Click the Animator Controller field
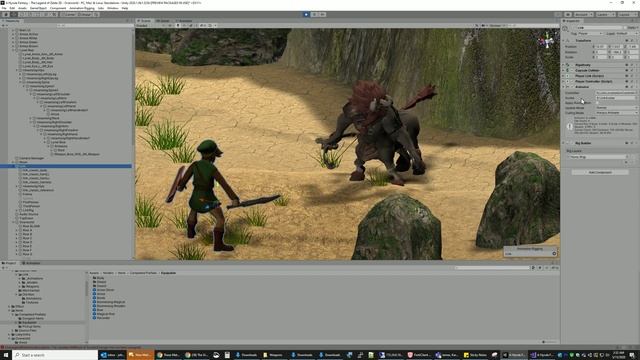 tap(616, 93)
